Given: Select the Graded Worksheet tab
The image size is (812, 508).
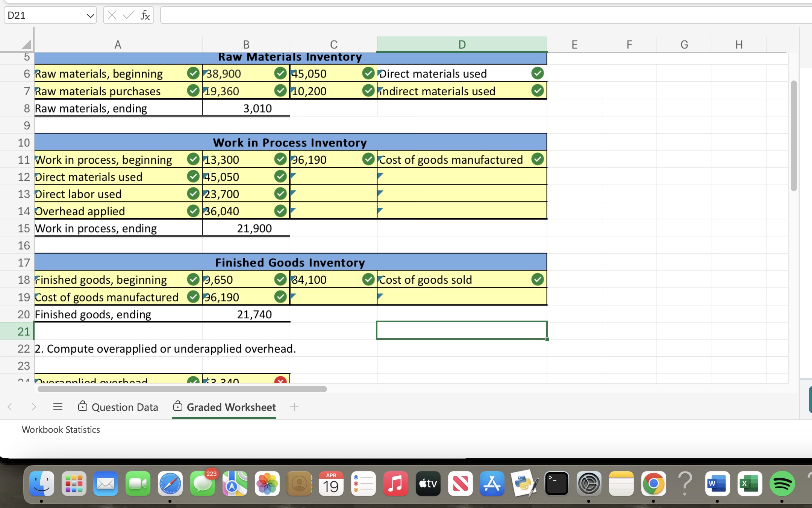Looking at the screenshot, I should (231, 407).
